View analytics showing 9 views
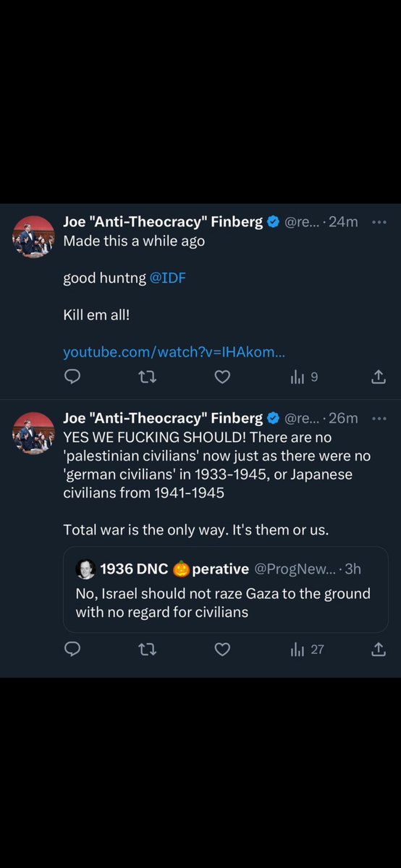Viewport: 401px width, 868px height. (x=304, y=377)
